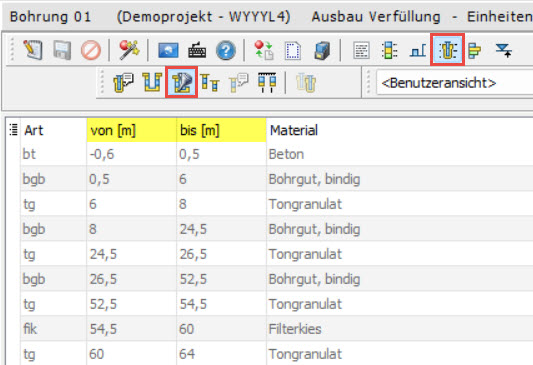Select the 'Beton' material cell
This screenshot has height=365, width=533.
pos(400,154)
